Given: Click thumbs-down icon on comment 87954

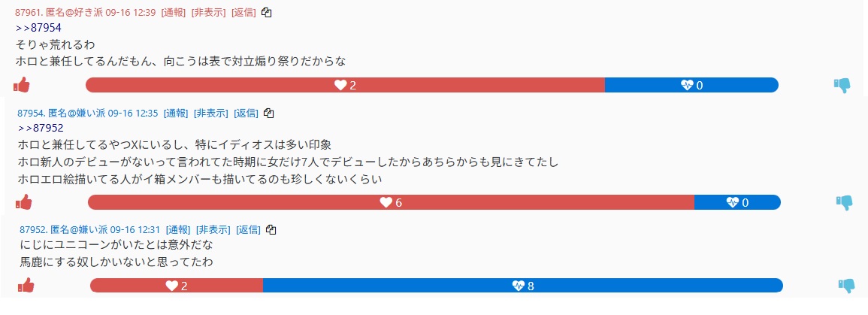Looking at the screenshot, I should pos(845,202).
